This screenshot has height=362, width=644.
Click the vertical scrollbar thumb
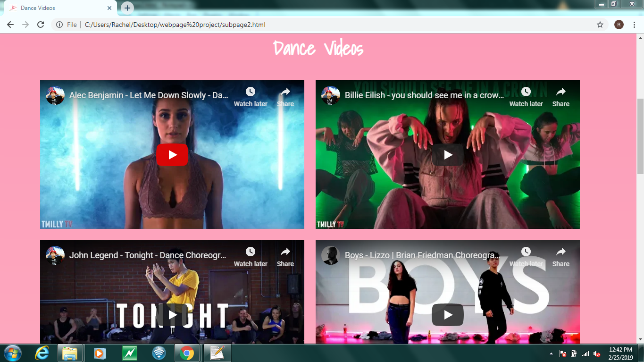640,136
